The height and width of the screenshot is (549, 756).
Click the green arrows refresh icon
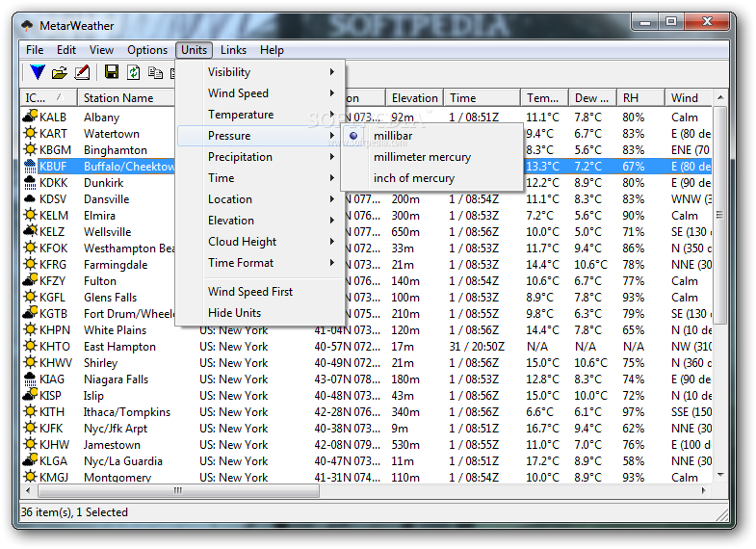click(x=134, y=72)
